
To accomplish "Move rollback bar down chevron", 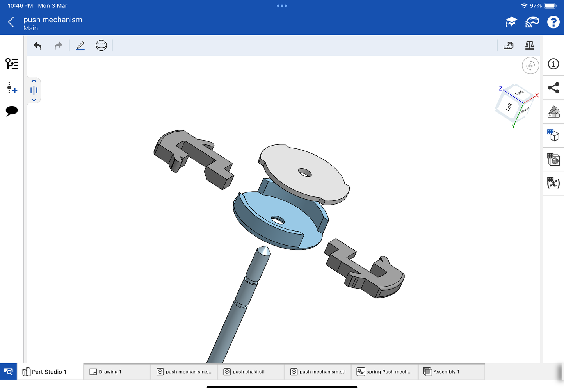I will (x=34, y=100).
